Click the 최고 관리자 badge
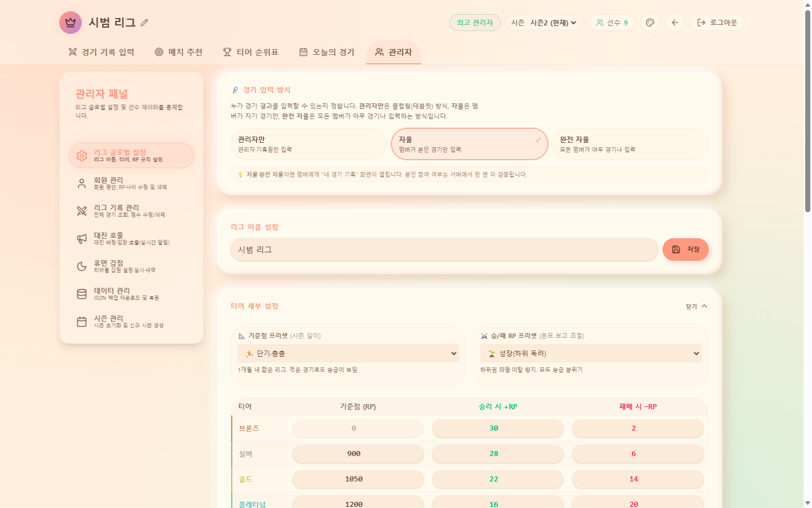This screenshot has height=508, width=812. [475, 23]
